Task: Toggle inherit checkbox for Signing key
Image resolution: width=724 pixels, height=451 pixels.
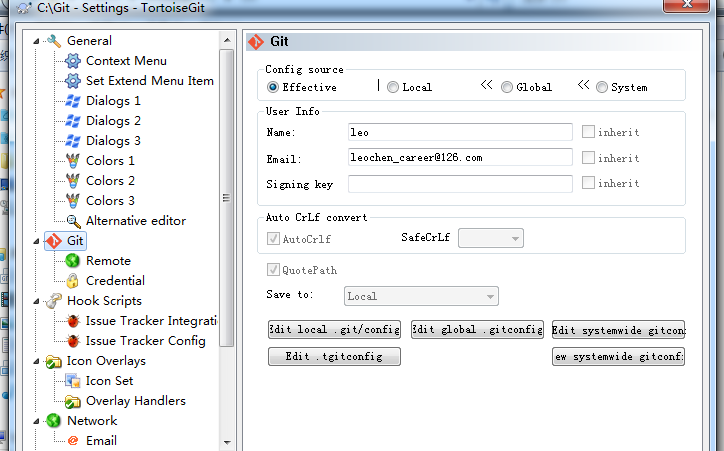Action: [x=588, y=183]
